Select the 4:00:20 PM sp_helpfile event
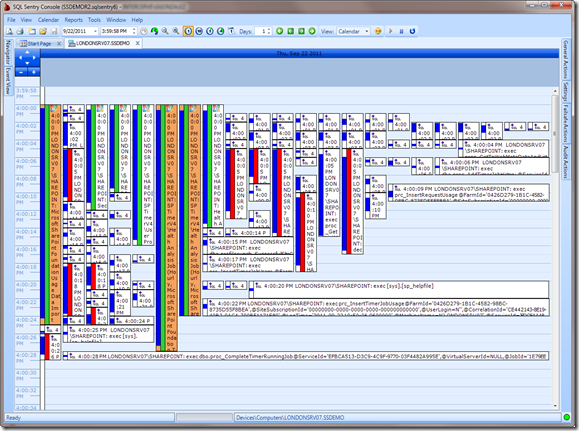 (399, 290)
